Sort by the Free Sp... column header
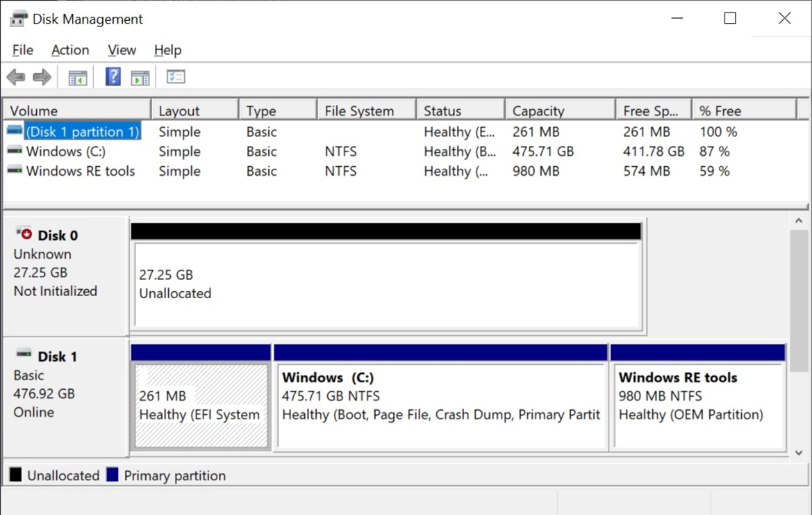The image size is (812, 515). pos(654,111)
